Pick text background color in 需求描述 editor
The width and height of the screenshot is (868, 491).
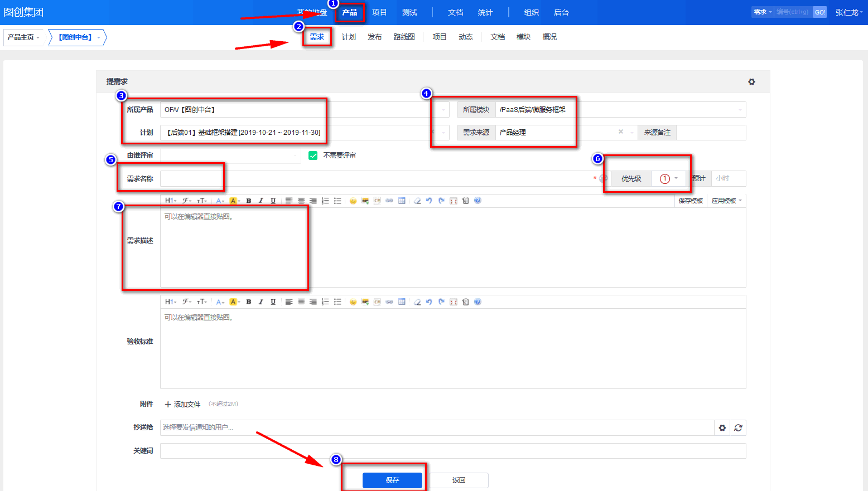pos(234,201)
